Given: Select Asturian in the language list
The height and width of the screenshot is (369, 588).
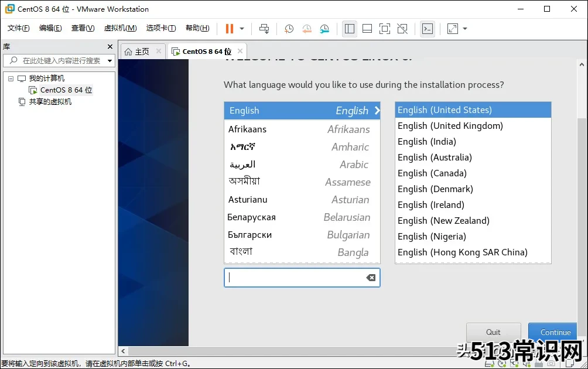Looking at the screenshot, I should point(302,200).
